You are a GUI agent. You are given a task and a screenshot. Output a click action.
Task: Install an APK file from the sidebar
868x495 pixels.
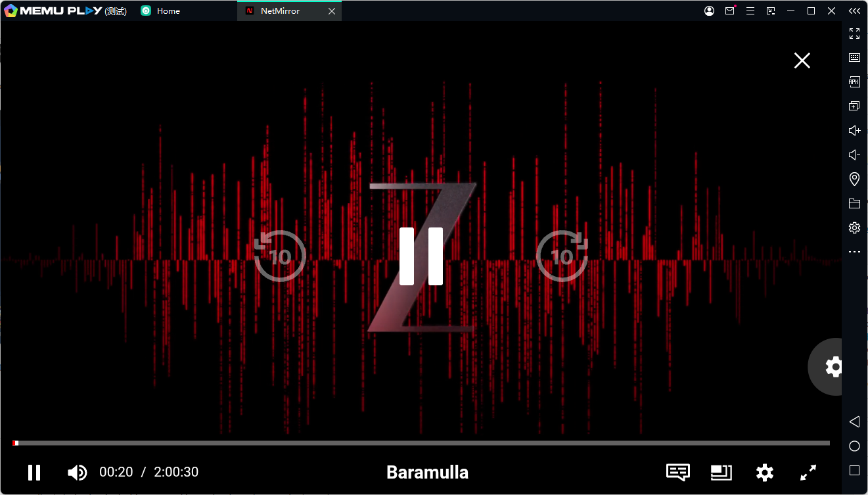coord(854,82)
